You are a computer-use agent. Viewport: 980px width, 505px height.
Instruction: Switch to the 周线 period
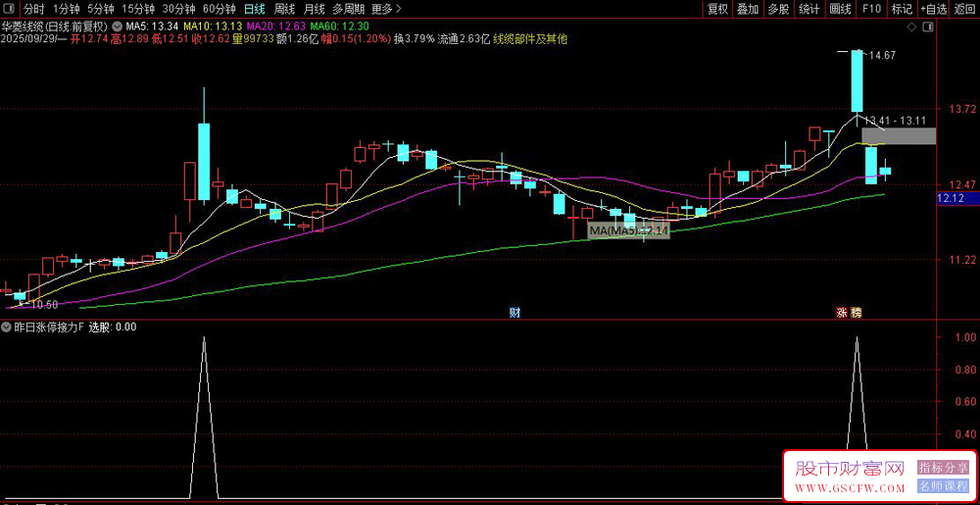(x=284, y=9)
